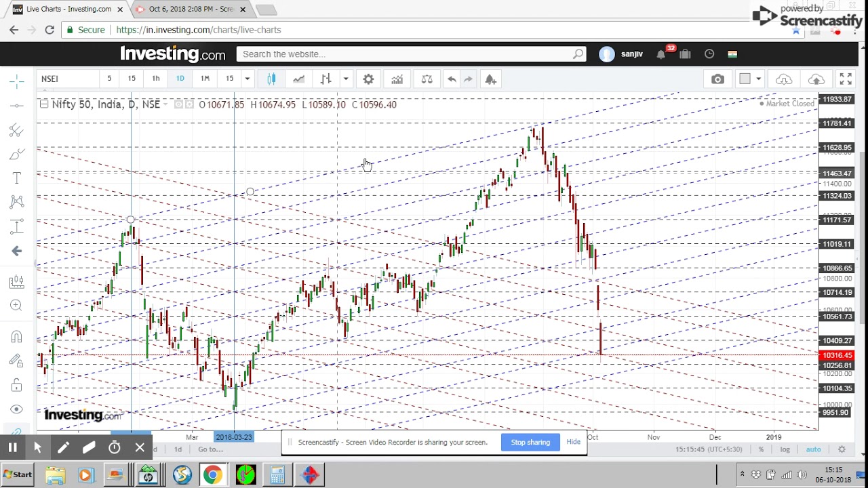Open the clock history icon in header
Image resolution: width=868 pixels, height=488 pixels.
tap(709, 54)
